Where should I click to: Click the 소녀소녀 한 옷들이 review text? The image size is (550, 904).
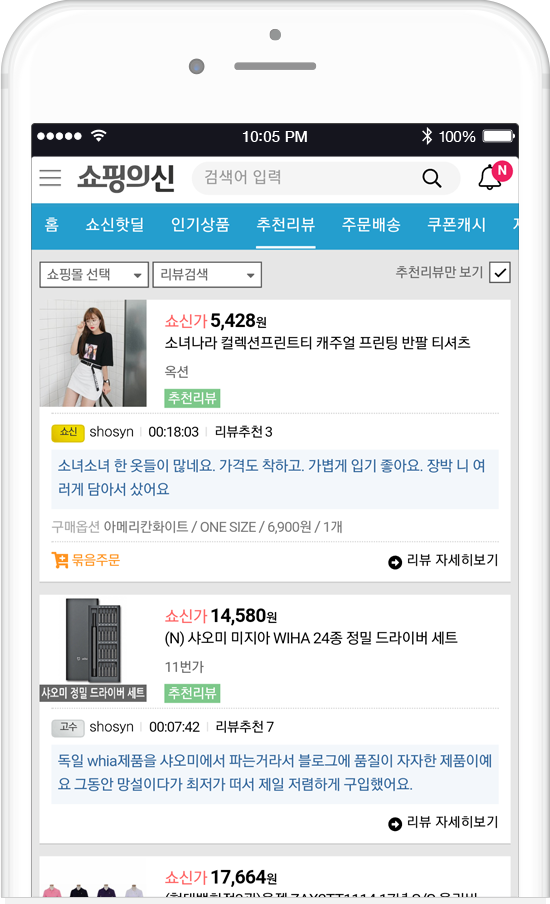(x=274, y=478)
